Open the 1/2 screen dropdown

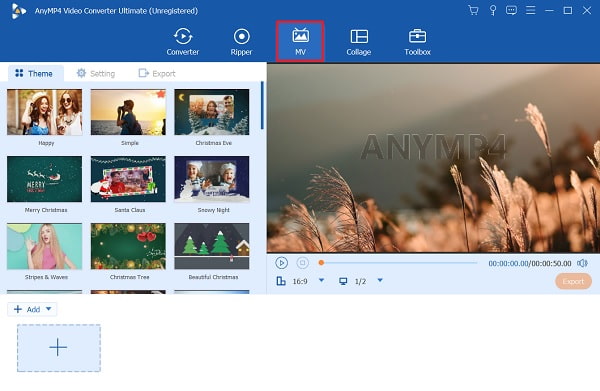380,280
